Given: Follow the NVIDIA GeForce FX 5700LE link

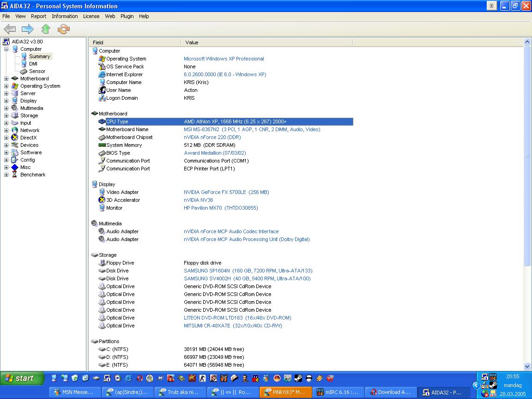Looking at the screenshot, I should coord(226,192).
